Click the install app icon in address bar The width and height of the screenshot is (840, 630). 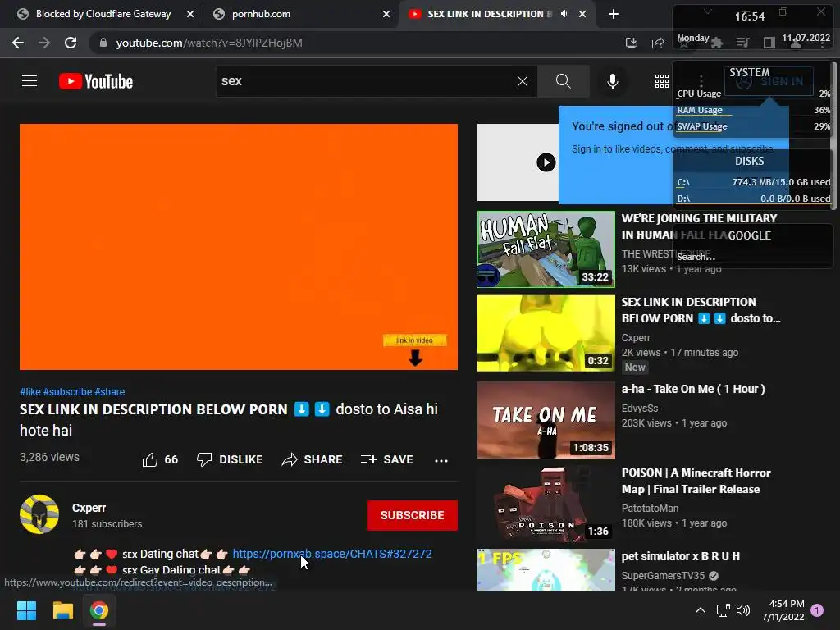click(632, 43)
